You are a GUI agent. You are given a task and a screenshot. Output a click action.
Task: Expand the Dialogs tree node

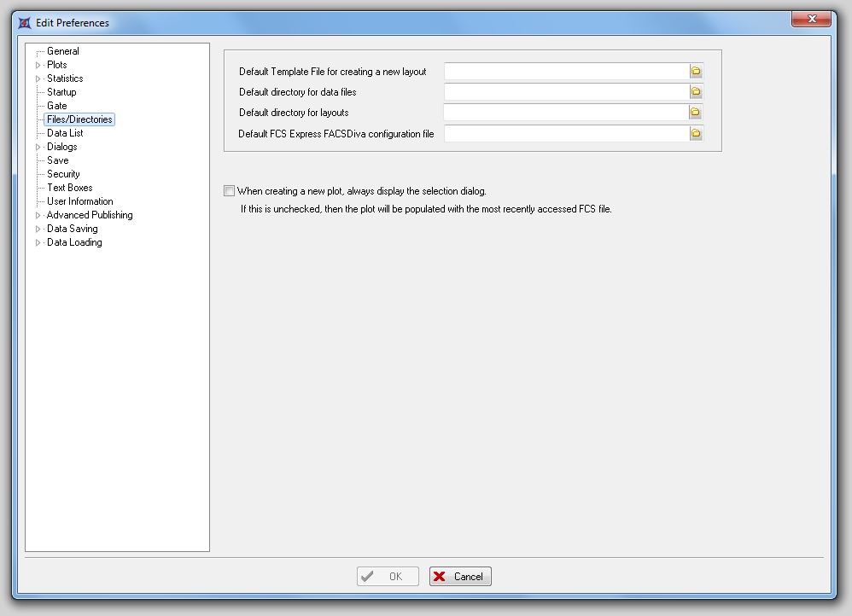(x=38, y=147)
